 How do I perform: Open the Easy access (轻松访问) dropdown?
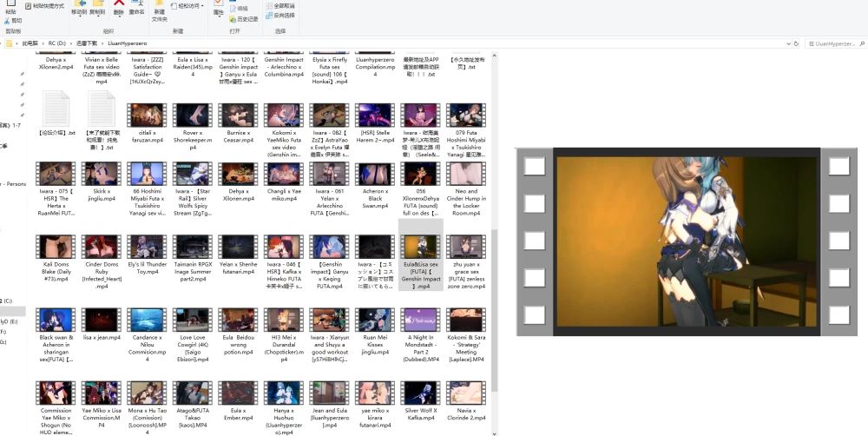[187, 6]
